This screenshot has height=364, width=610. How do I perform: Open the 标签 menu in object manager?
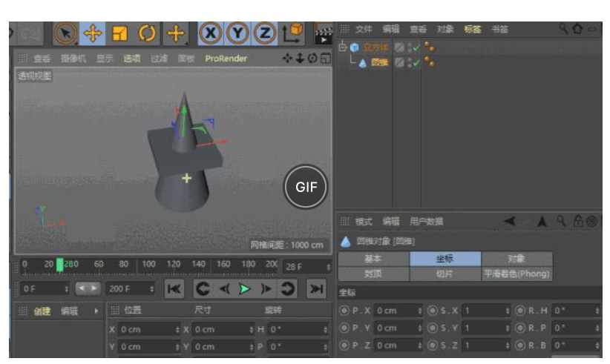(473, 30)
